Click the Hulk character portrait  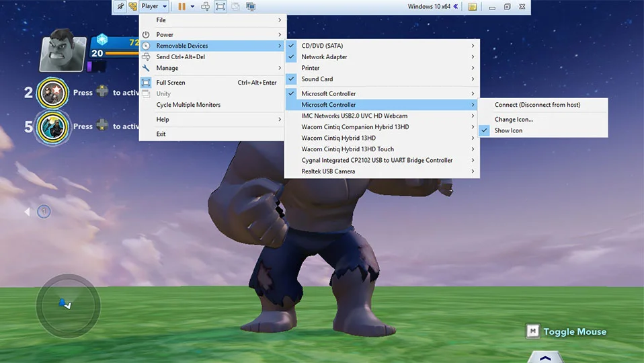(63, 51)
